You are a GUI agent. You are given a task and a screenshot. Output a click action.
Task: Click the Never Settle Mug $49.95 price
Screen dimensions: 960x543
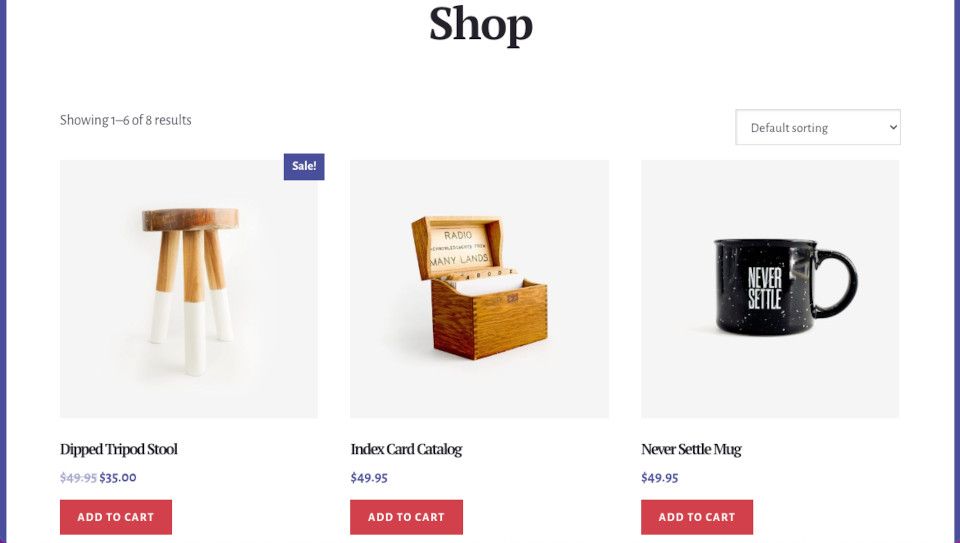659,477
